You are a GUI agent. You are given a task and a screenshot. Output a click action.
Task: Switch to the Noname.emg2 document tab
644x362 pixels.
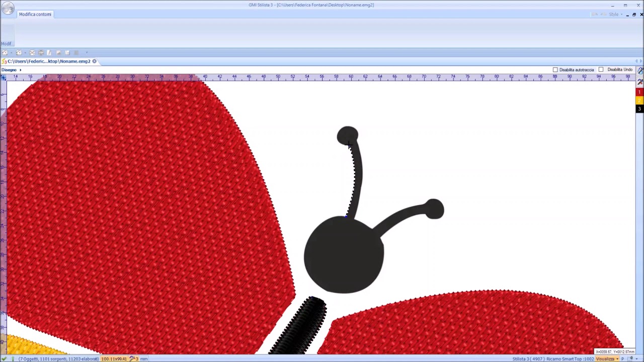pyautogui.click(x=49, y=61)
